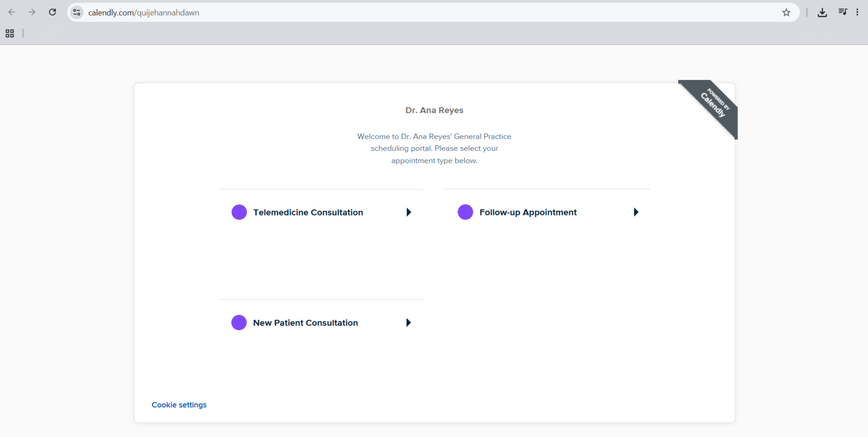Bookmark this page with the star icon
This screenshot has height=437, width=868.
tap(786, 13)
